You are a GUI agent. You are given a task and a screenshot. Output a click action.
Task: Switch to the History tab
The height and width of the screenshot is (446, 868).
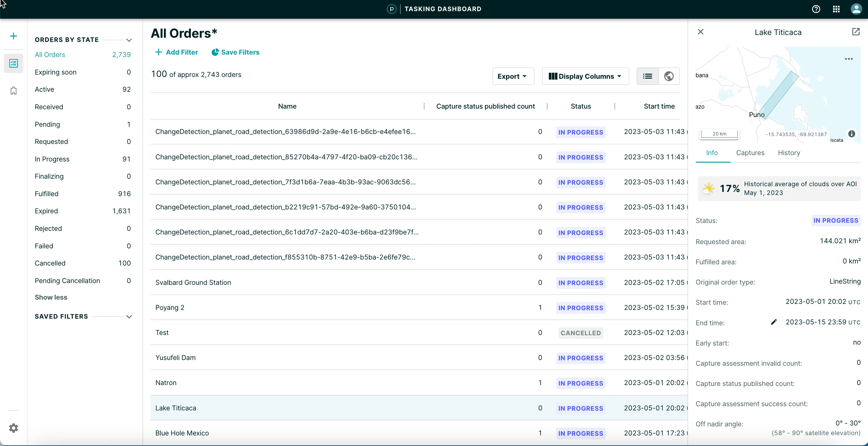(789, 153)
